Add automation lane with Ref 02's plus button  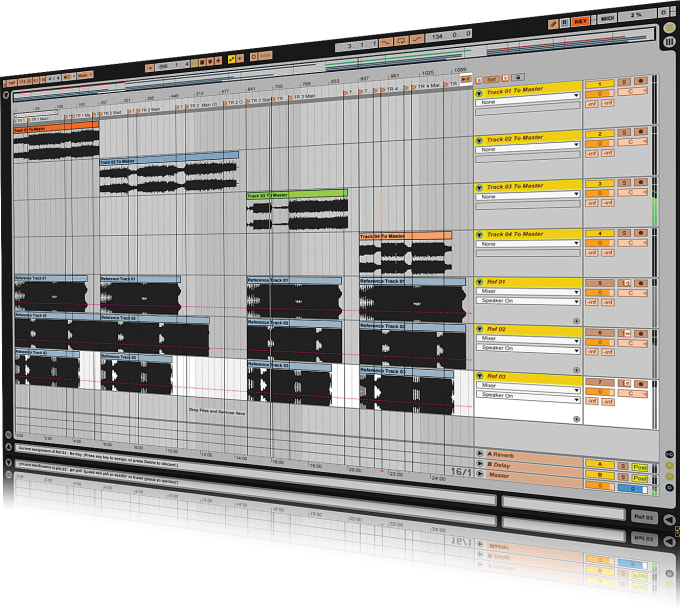point(576,370)
